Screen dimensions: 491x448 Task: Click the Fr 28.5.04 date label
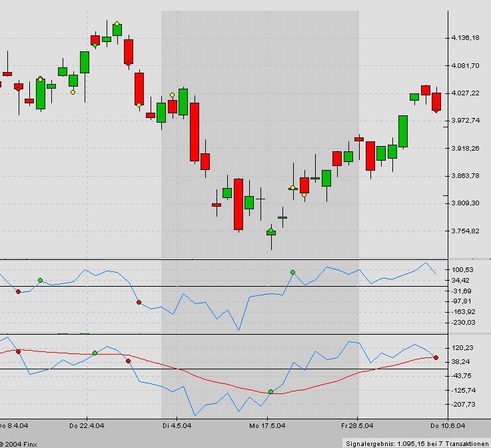357,426
